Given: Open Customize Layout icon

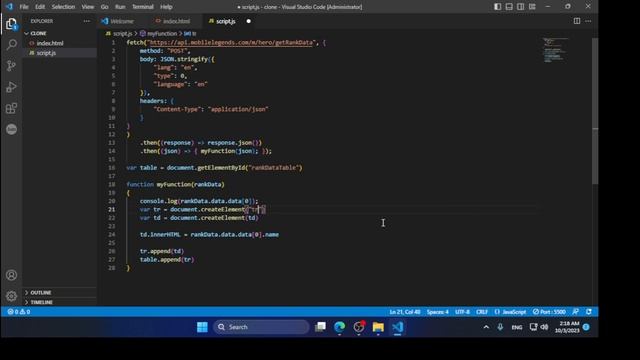Looking at the screenshot, I should point(532,7).
